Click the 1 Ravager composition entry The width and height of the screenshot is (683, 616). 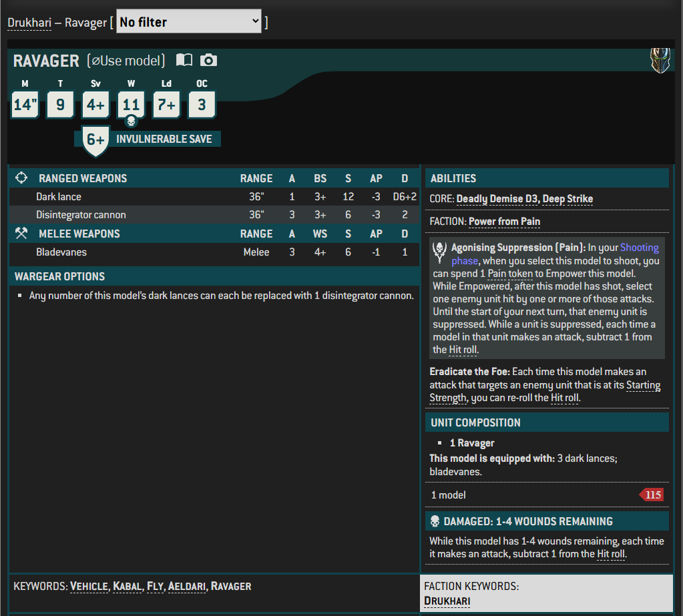(472, 443)
